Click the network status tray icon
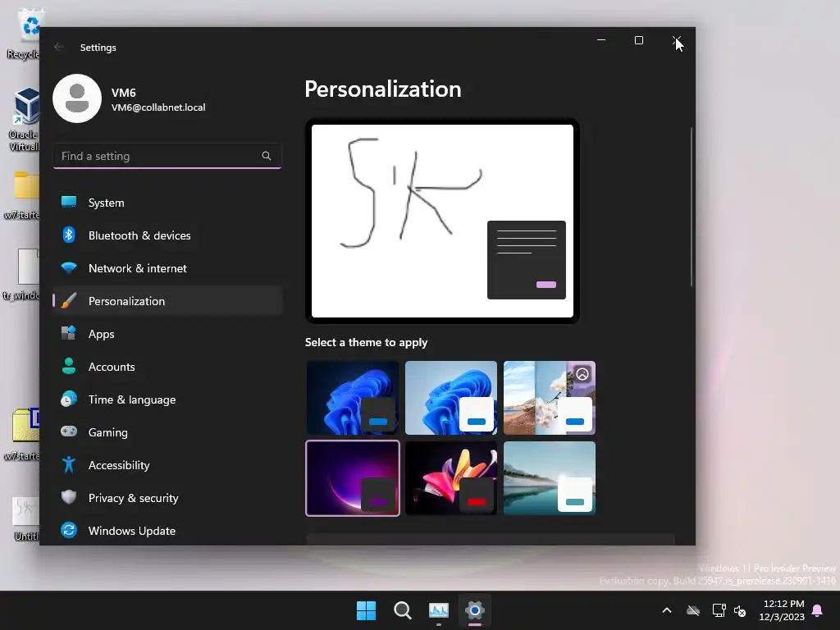This screenshot has width=840, height=630. pyautogui.click(x=719, y=610)
